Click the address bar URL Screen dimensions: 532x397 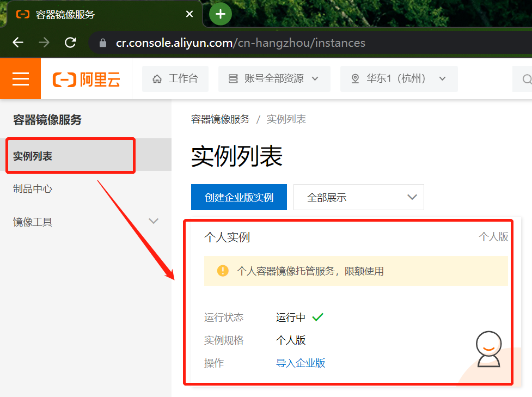[241, 43]
